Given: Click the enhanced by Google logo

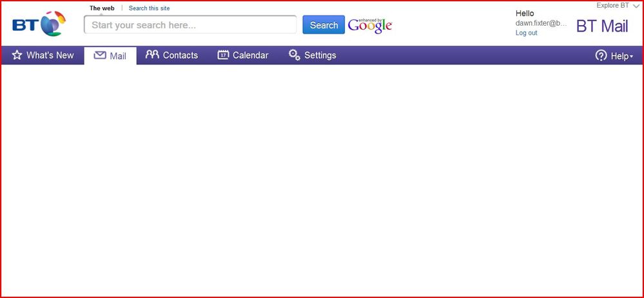Looking at the screenshot, I should [x=369, y=25].
